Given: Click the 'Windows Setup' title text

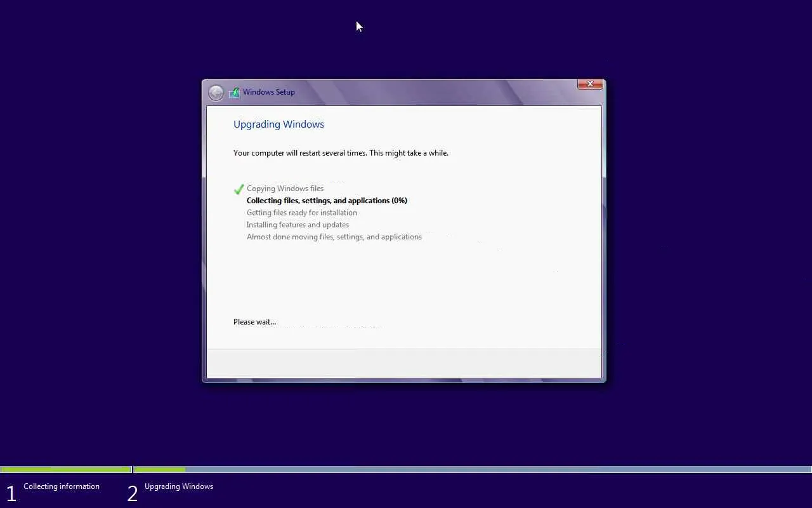Looking at the screenshot, I should pos(269,92).
